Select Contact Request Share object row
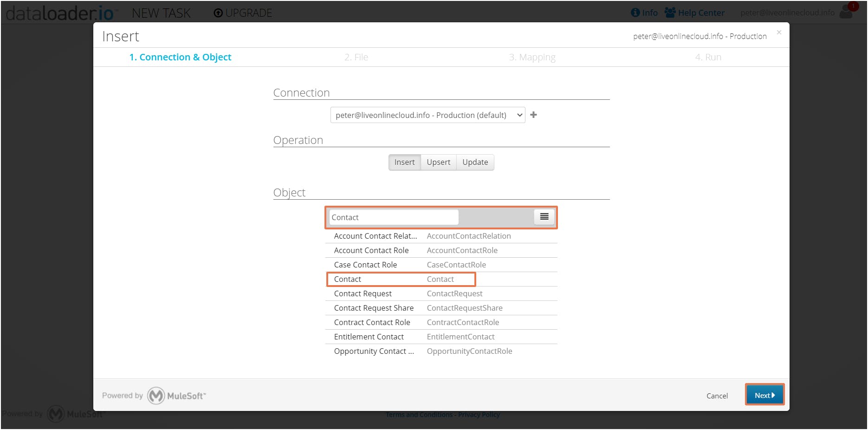Screen dimensions: 868x430 pyautogui.click(x=441, y=308)
